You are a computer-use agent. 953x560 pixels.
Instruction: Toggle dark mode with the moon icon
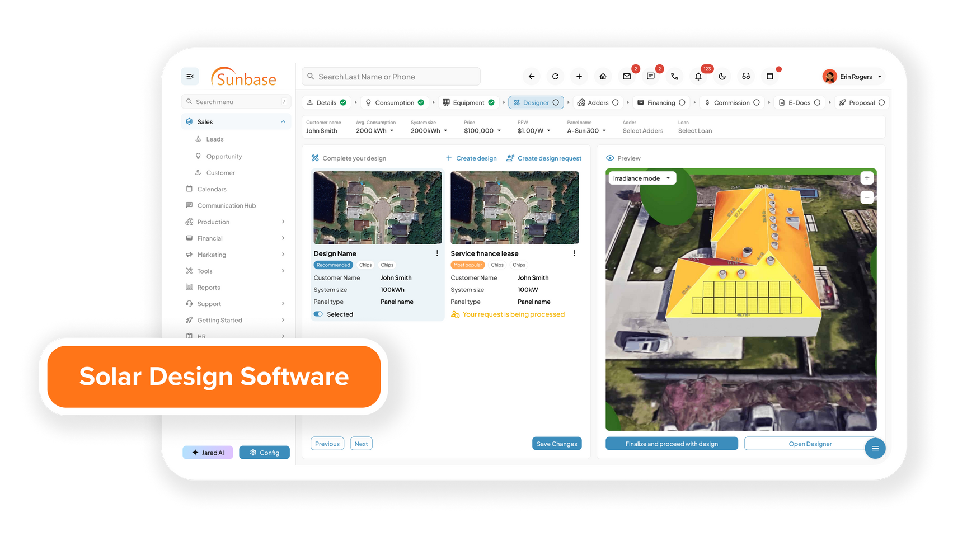coord(722,76)
